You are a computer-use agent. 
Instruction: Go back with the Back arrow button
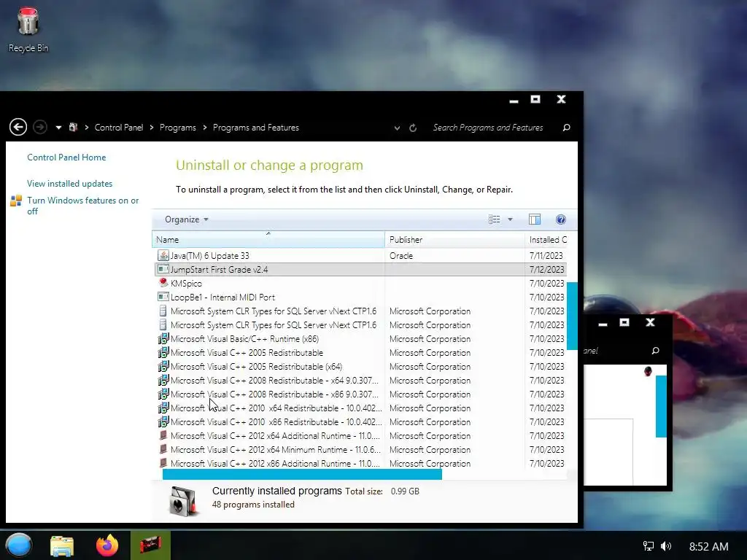(x=18, y=127)
